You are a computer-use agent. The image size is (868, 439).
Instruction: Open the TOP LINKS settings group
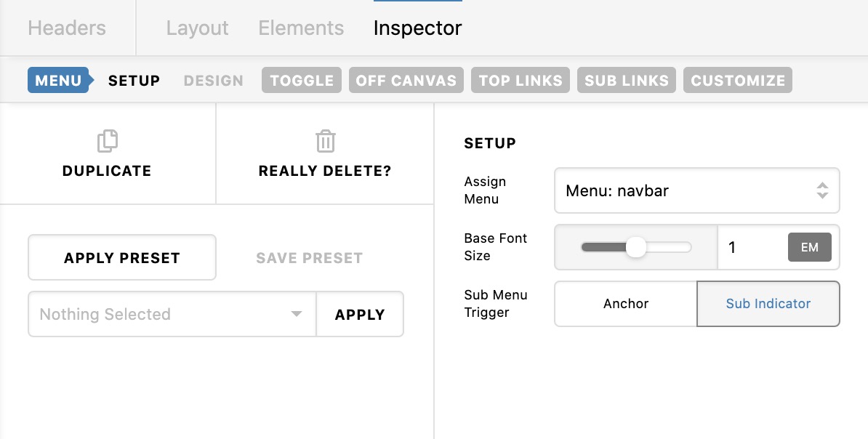tap(521, 80)
